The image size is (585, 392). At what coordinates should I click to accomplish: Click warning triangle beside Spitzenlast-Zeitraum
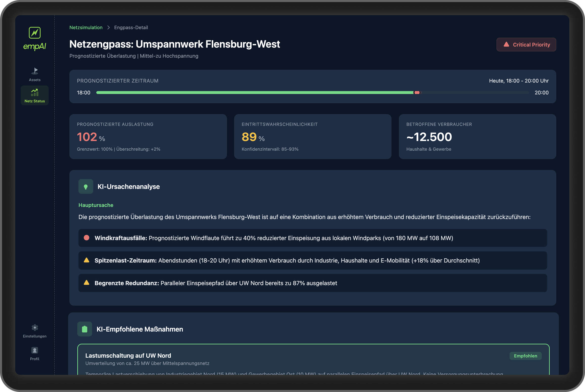pos(86,260)
